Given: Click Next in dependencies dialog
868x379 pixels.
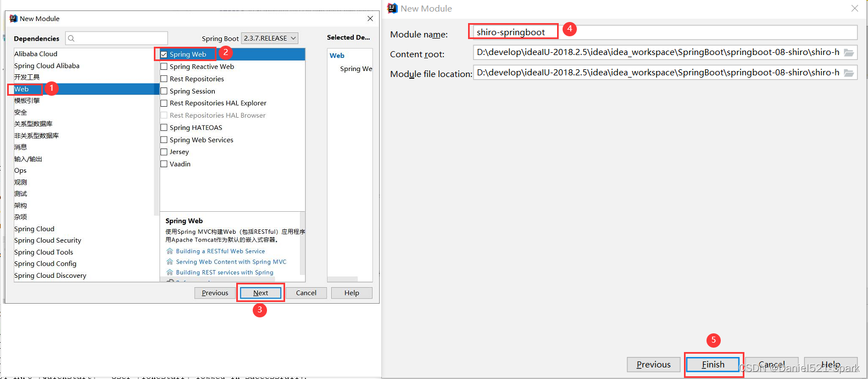Looking at the screenshot, I should (x=260, y=293).
